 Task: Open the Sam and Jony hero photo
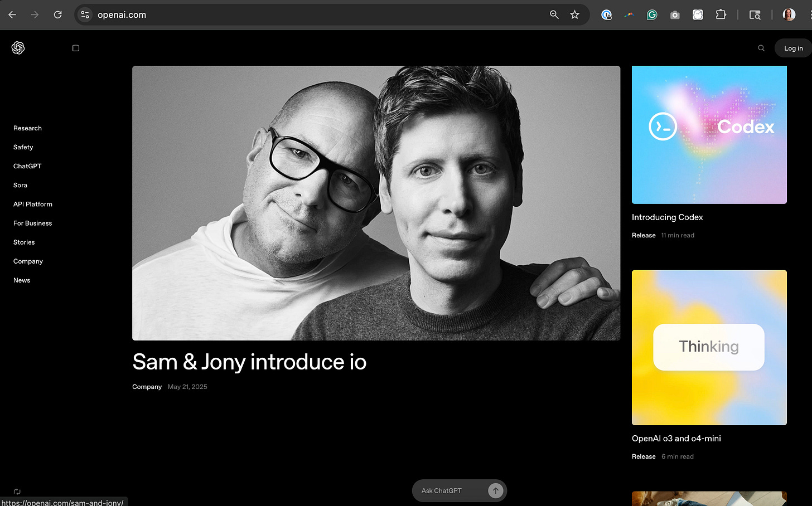click(376, 203)
